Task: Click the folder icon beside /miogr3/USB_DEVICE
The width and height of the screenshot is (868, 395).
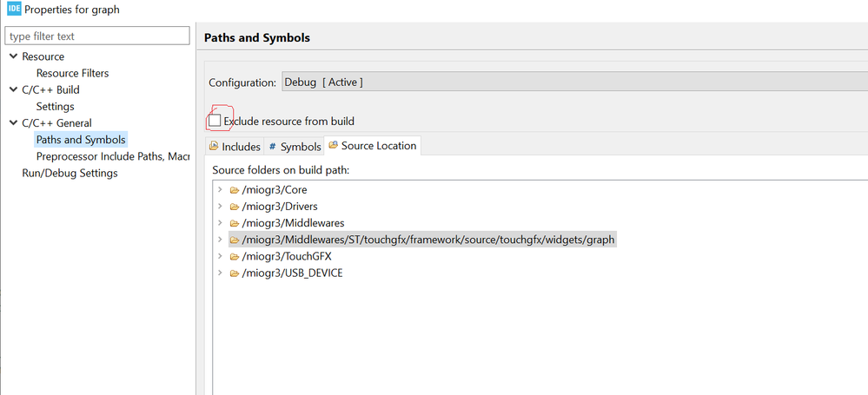Action: (x=235, y=273)
